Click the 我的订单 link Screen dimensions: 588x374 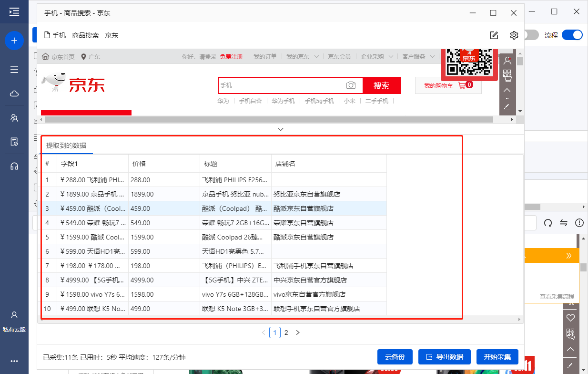tap(265, 57)
